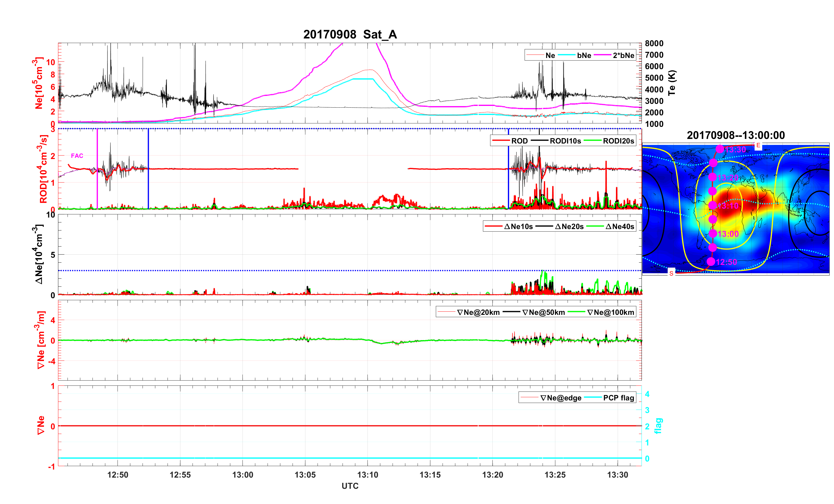Click the 20170908 Sat_A plot title
The image size is (834, 504).
[350, 34]
